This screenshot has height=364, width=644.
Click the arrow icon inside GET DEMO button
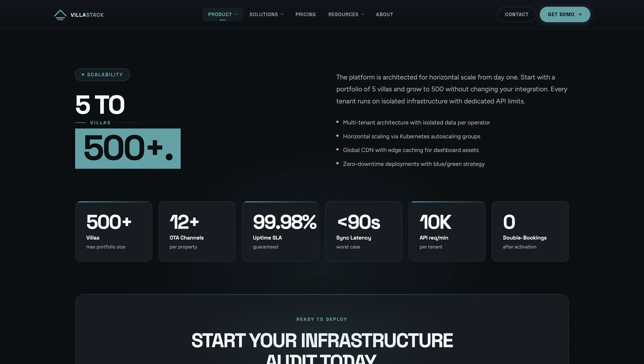[x=580, y=14]
